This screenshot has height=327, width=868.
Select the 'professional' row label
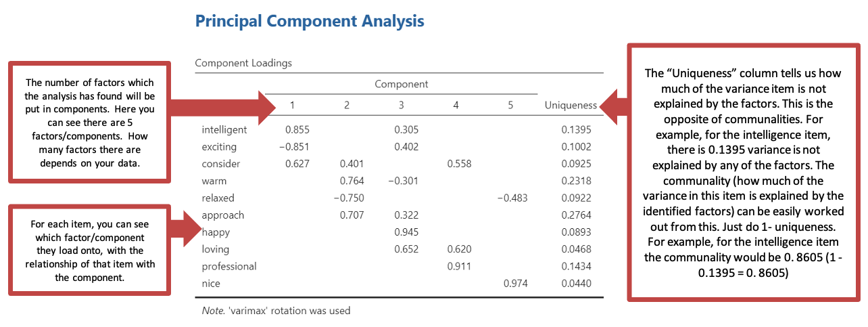coord(229,266)
